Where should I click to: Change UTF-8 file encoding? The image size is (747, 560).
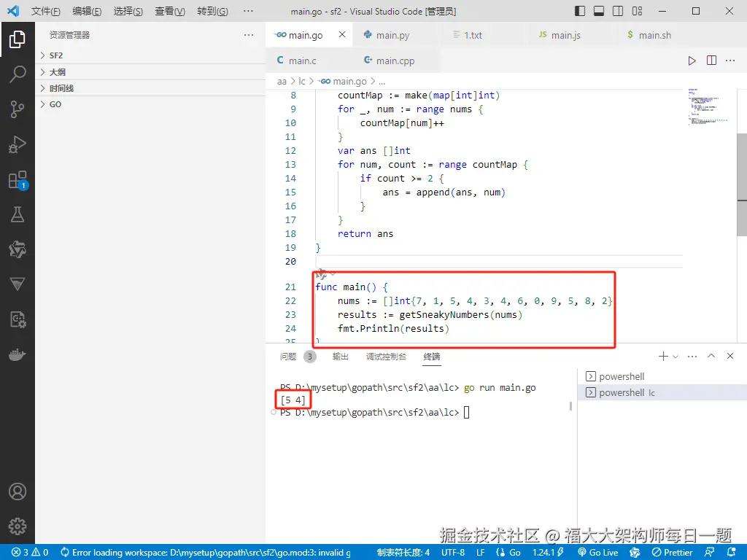(x=452, y=553)
